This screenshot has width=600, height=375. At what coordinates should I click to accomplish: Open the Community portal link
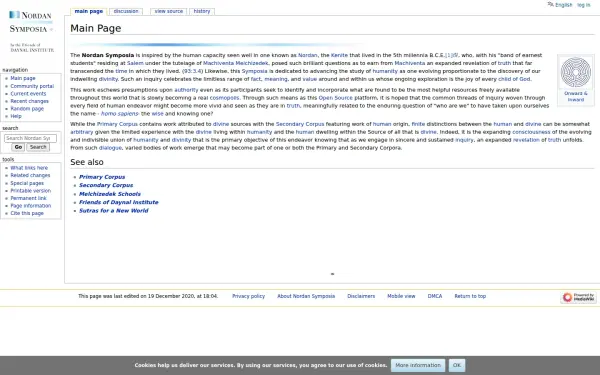point(32,86)
